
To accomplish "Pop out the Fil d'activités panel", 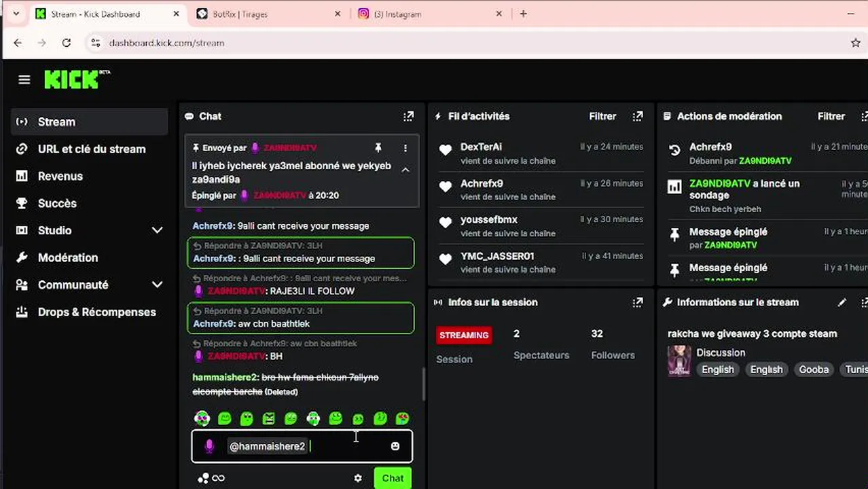I will click(x=638, y=116).
